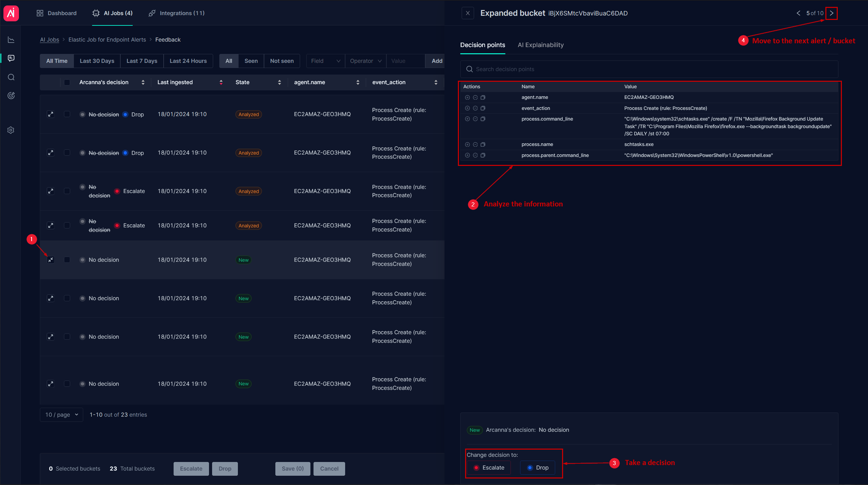Choose Escalate under Change decision to
Screen dimensions: 868x485
489,468
